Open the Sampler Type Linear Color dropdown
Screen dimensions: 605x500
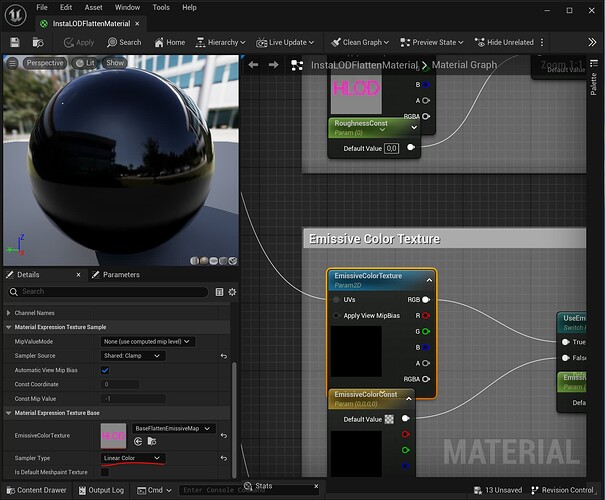(x=132, y=458)
